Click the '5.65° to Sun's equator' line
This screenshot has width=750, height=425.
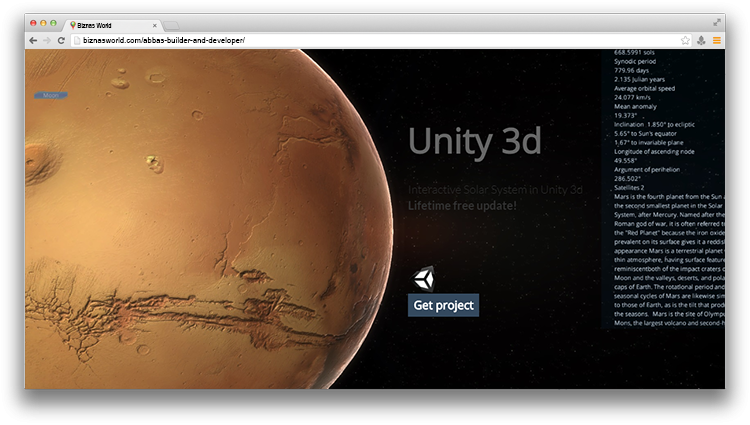[x=645, y=134]
